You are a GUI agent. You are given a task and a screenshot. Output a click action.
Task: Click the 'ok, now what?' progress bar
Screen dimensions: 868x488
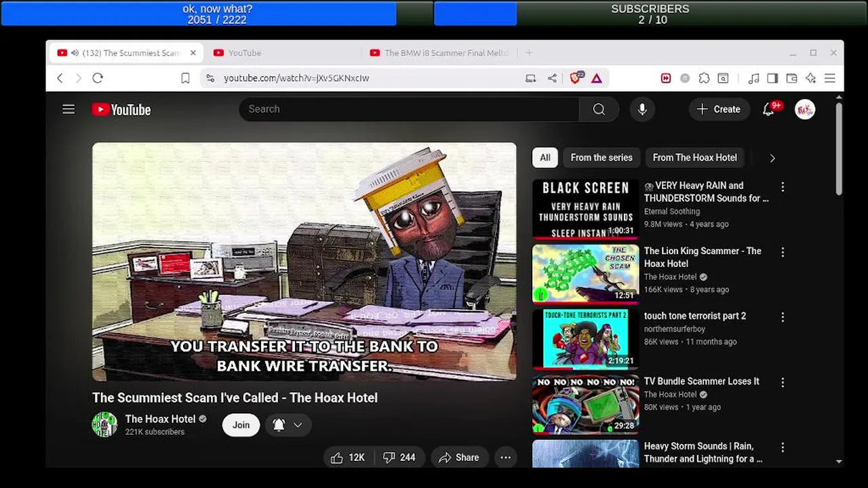coord(217,14)
